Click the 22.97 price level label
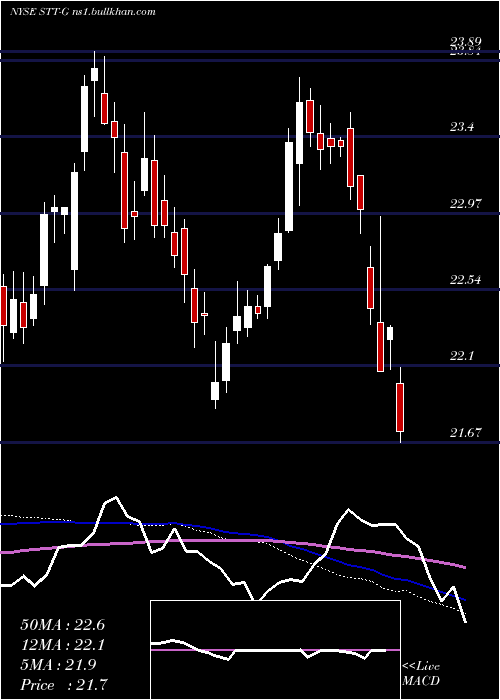 click(x=466, y=204)
